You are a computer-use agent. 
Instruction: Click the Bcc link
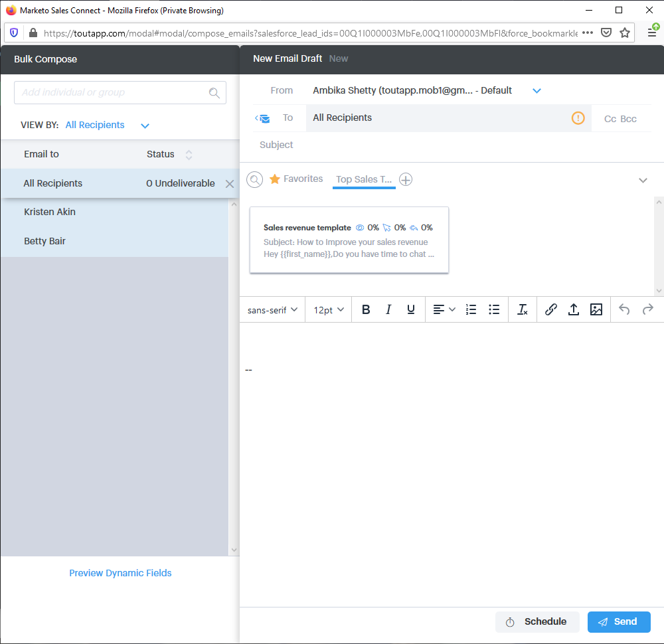pos(628,119)
